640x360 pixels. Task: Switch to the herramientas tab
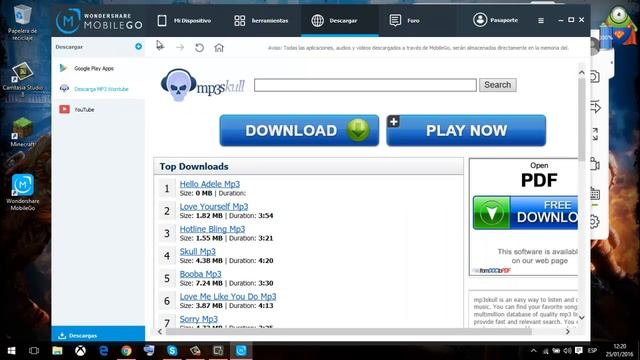click(261, 20)
